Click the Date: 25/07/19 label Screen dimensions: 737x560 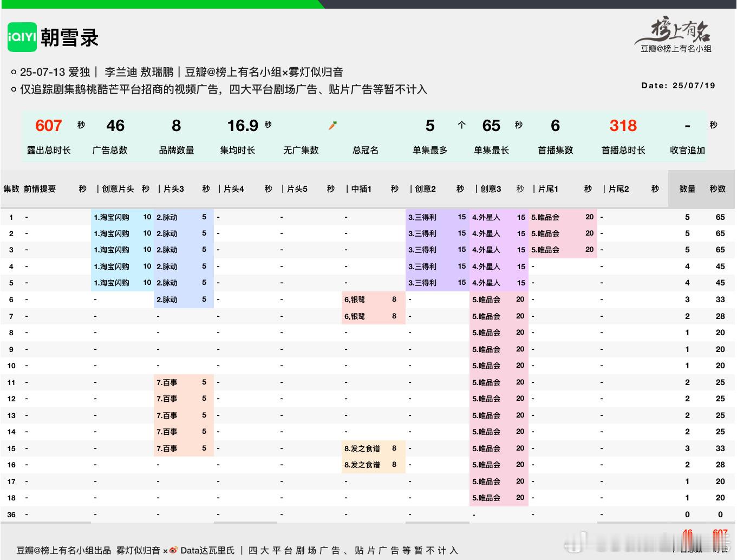pos(678,86)
